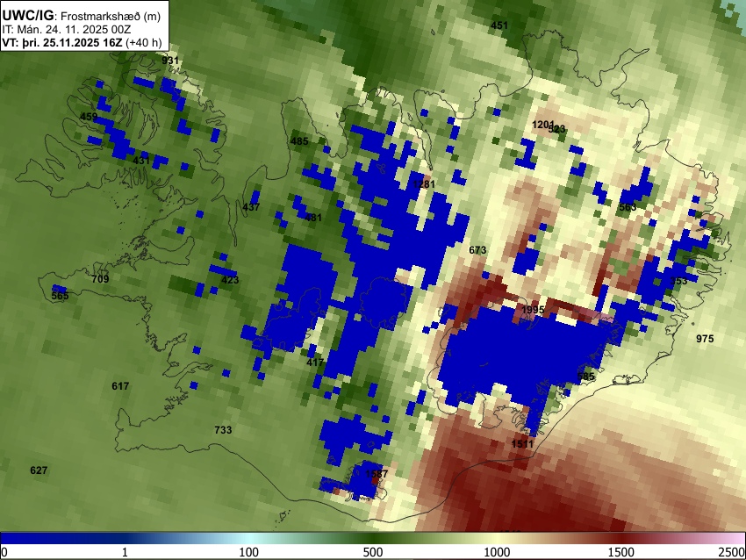746x560 pixels.
Task: Click the map value '437'
Action: click(251, 207)
